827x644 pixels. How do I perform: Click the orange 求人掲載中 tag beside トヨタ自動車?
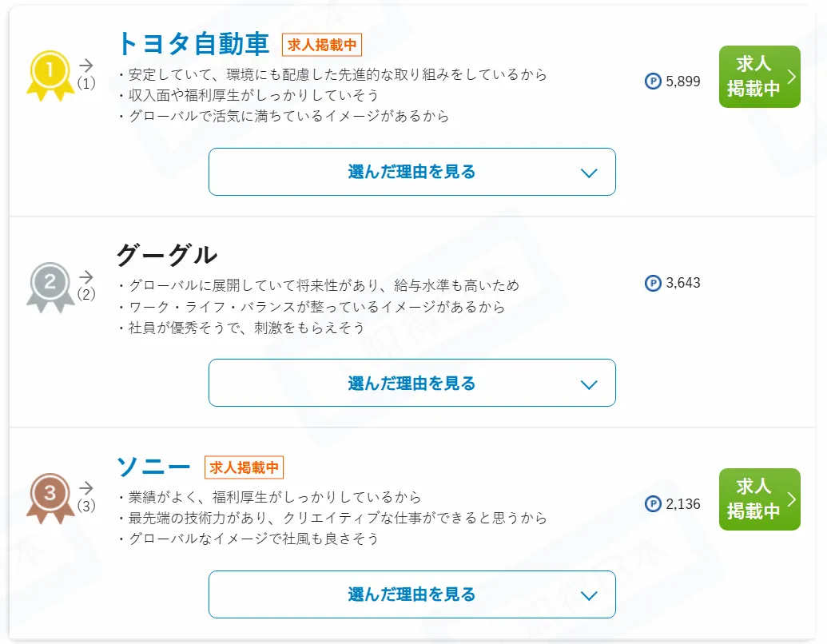pyautogui.click(x=322, y=45)
